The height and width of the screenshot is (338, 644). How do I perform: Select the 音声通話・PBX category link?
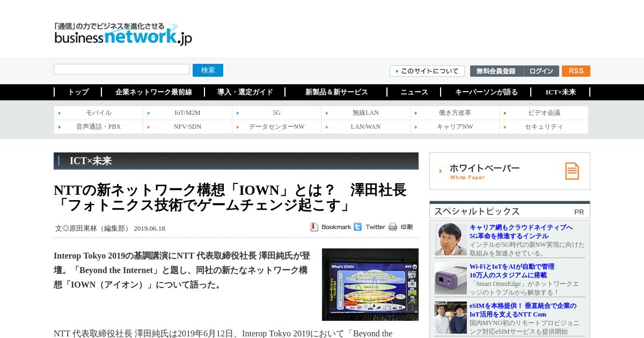pos(99,127)
